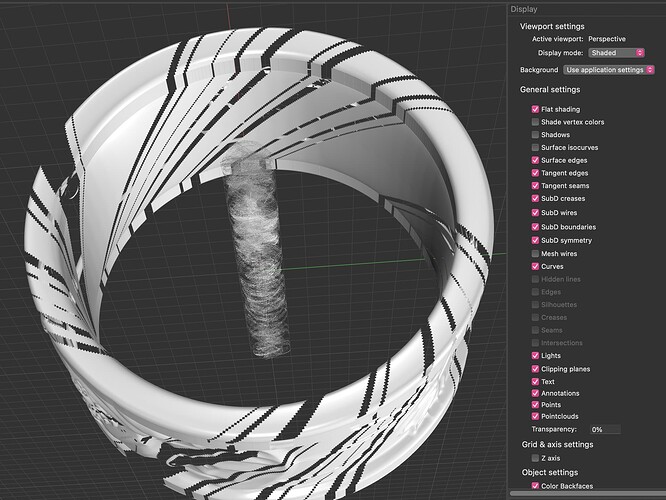Toggle the Lights checkbox

point(535,356)
